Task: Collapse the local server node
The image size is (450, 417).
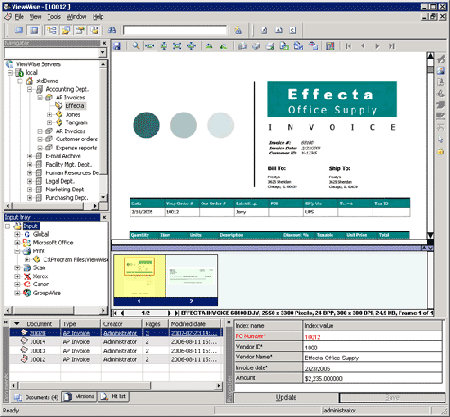Action: click(x=10, y=72)
